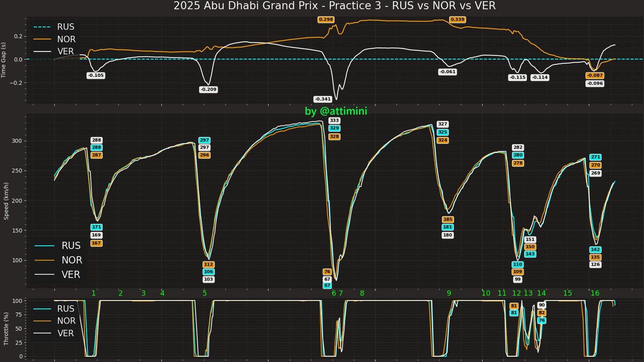Image resolution: width=644 pixels, height=362 pixels.
Task: Click the -0.114 gap annotation
Action: click(x=540, y=78)
